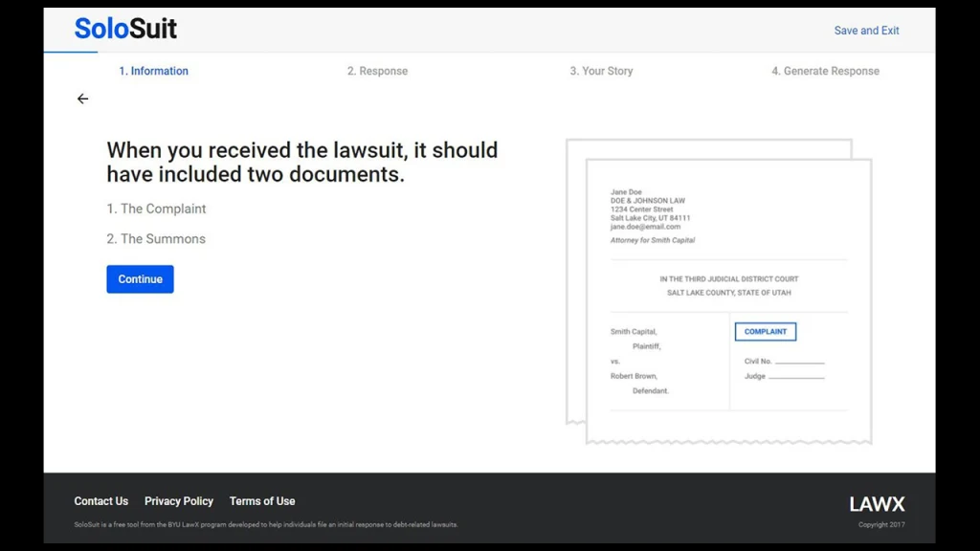Open the Terms of Use link
Image resolution: width=980 pixels, height=551 pixels.
click(262, 501)
